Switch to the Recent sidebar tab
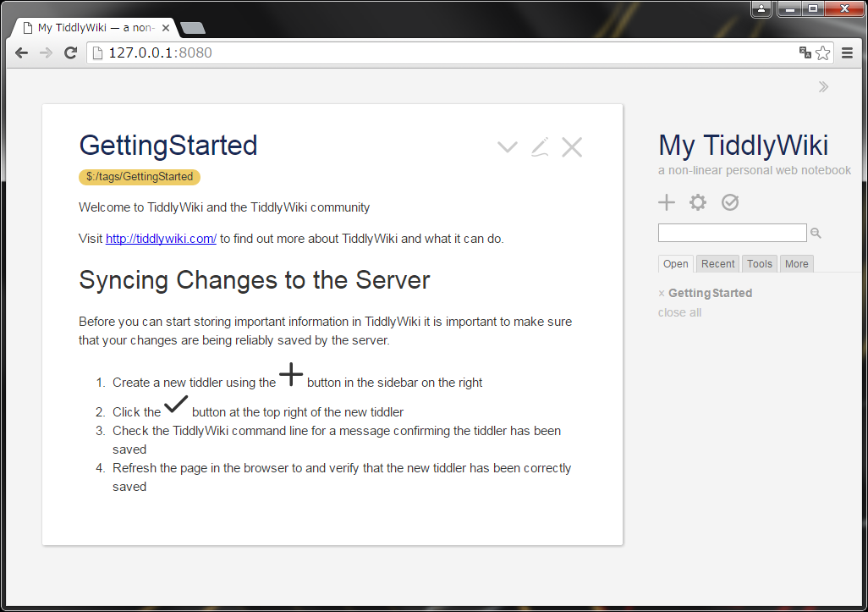This screenshot has height=612, width=868. click(717, 264)
